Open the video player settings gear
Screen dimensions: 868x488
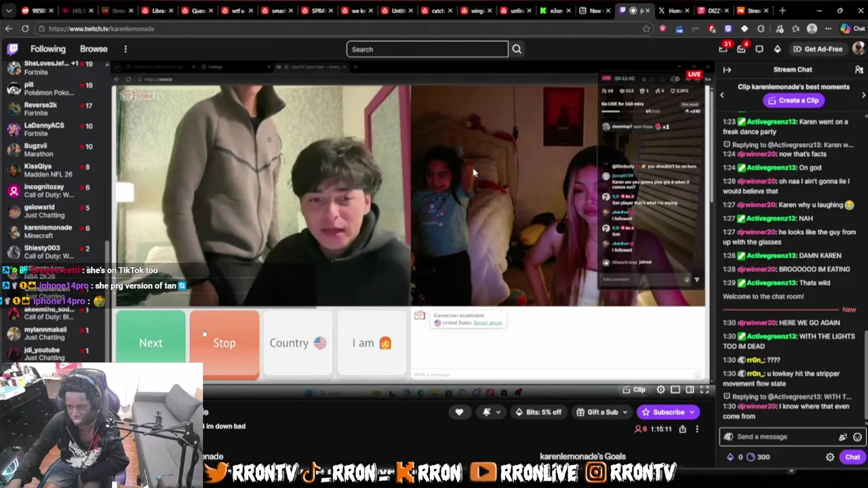pyautogui.click(x=660, y=390)
